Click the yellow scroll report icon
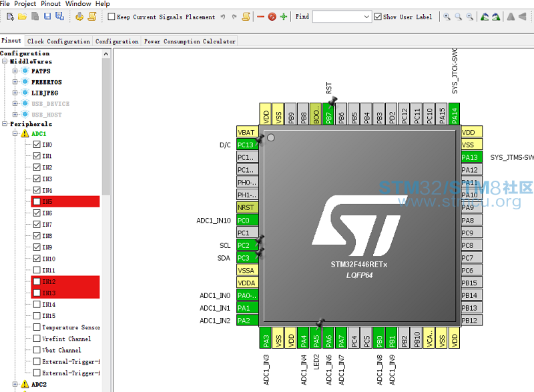This screenshot has height=392, width=534. (92, 16)
